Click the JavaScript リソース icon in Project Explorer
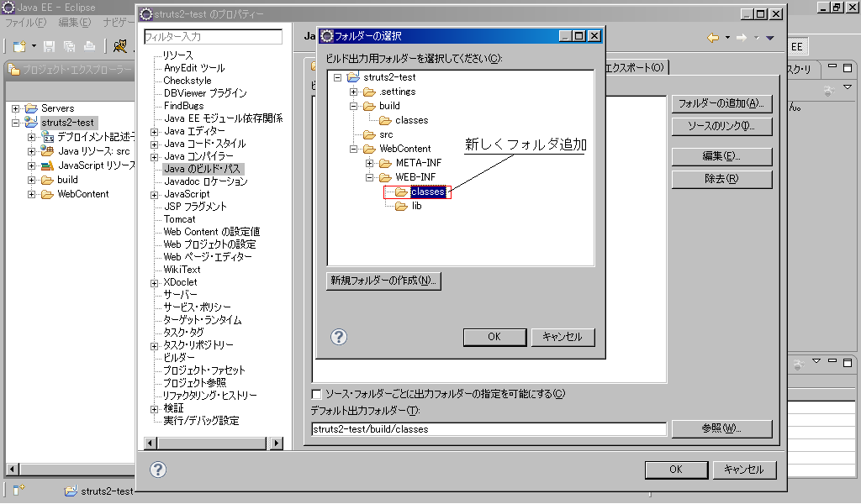Screen dimensions: 861x504 48,165
